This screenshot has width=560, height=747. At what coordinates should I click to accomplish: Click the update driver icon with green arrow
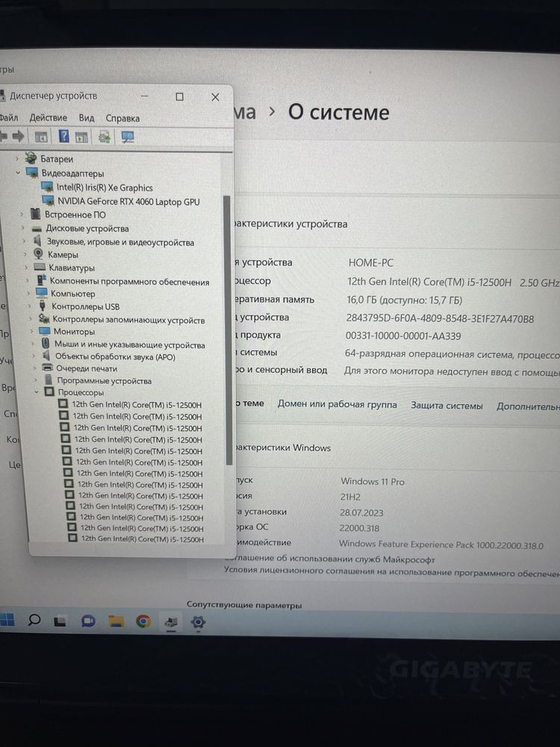105,137
